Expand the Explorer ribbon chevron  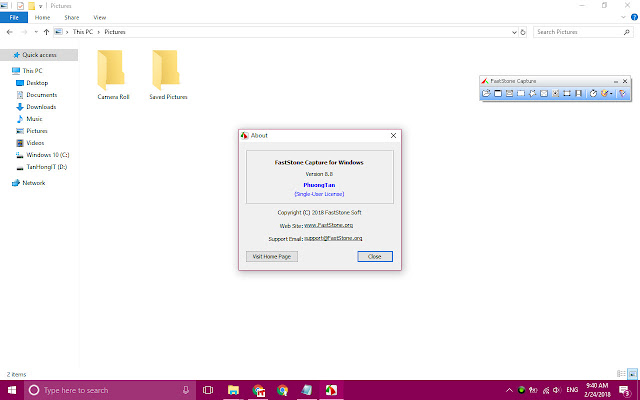(623, 17)
